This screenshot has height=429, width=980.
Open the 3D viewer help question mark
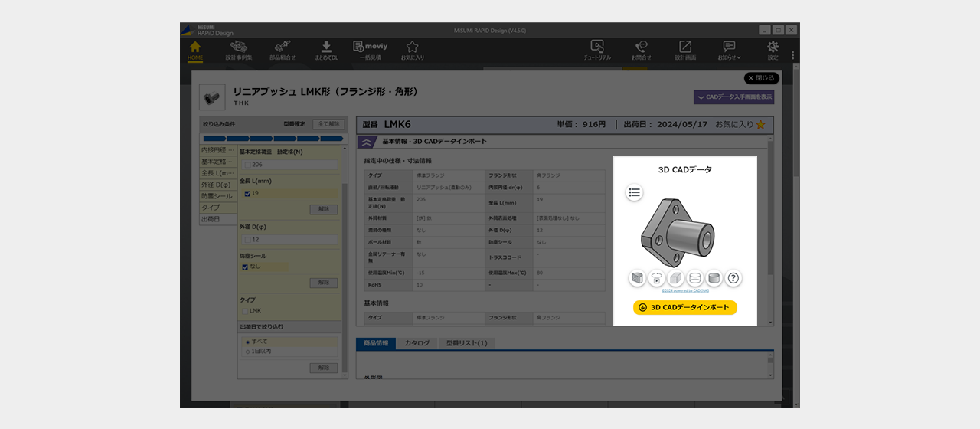click(733, 278)
